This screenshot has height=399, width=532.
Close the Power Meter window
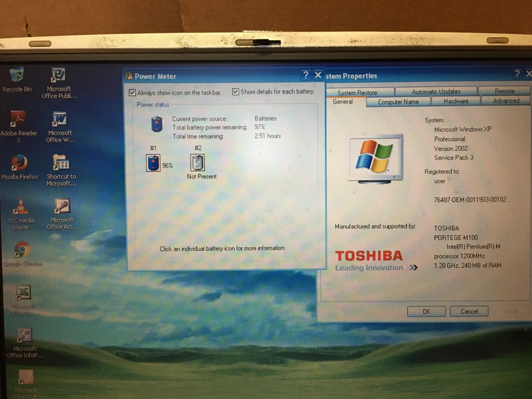click(x=318, y=75)
